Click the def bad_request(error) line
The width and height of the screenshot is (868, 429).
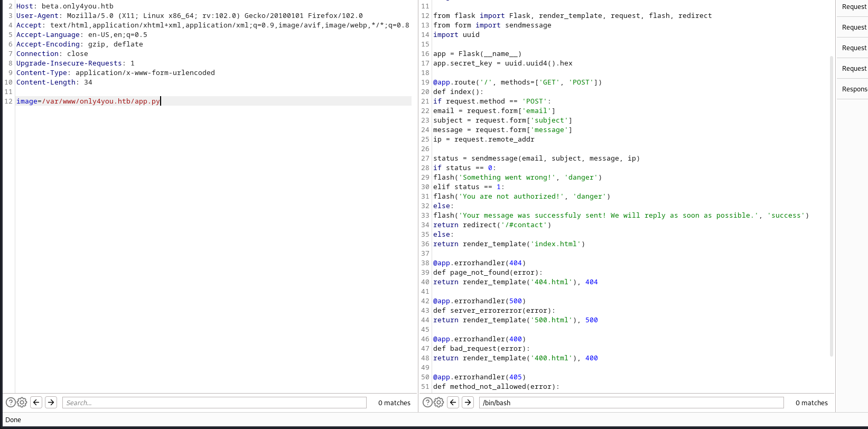tap(482, 349)
